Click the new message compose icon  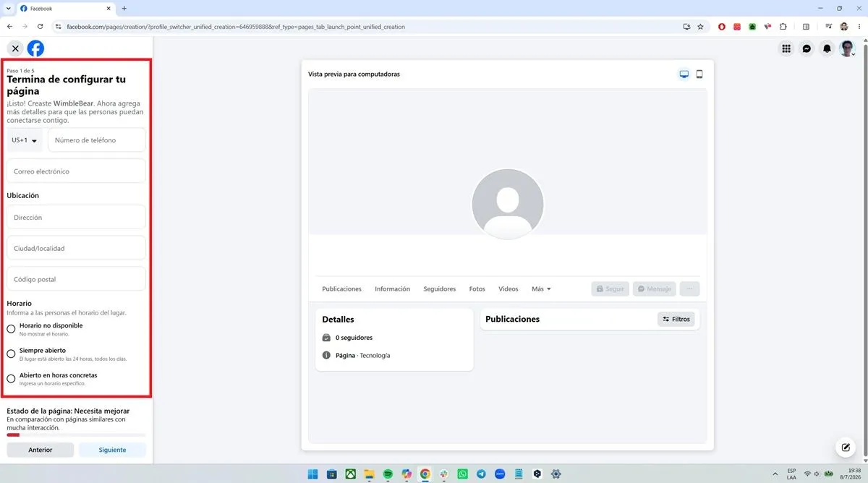[845, 447]
